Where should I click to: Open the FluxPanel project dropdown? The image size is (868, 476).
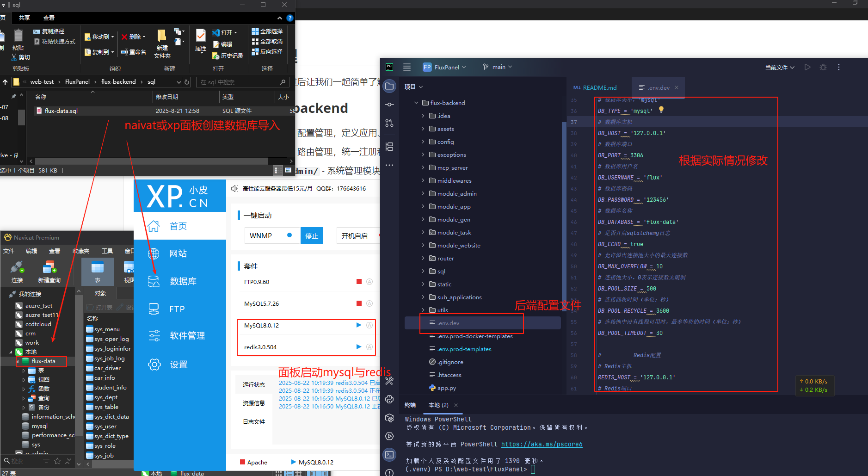tap(445, 67)
